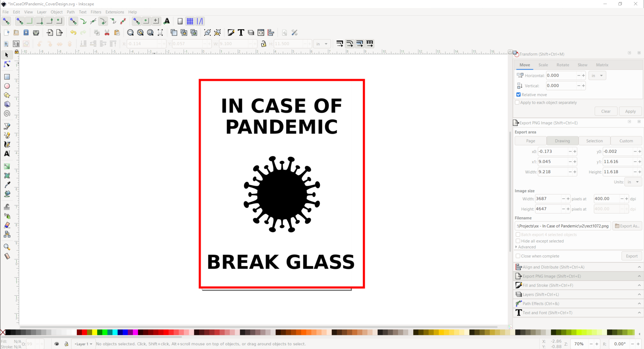
Task: Select the Zoom tool in the toolbox
Action: [7, 247]
